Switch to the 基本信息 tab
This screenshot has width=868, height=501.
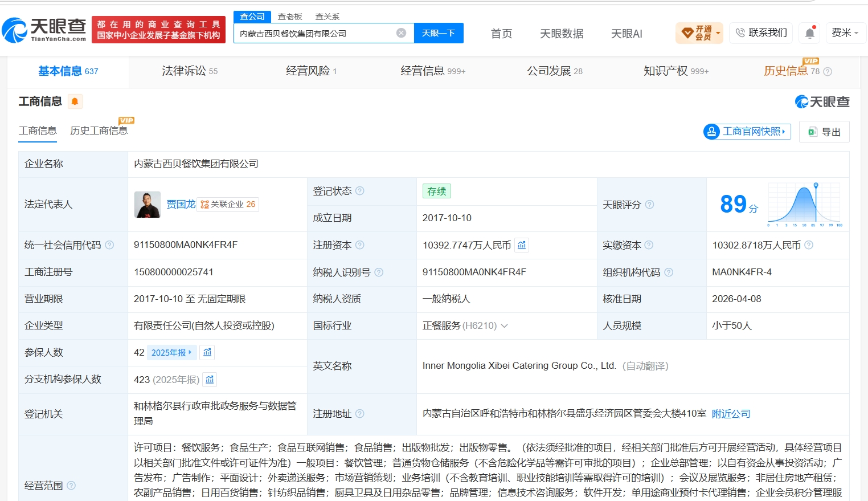(x=68, y=71)
